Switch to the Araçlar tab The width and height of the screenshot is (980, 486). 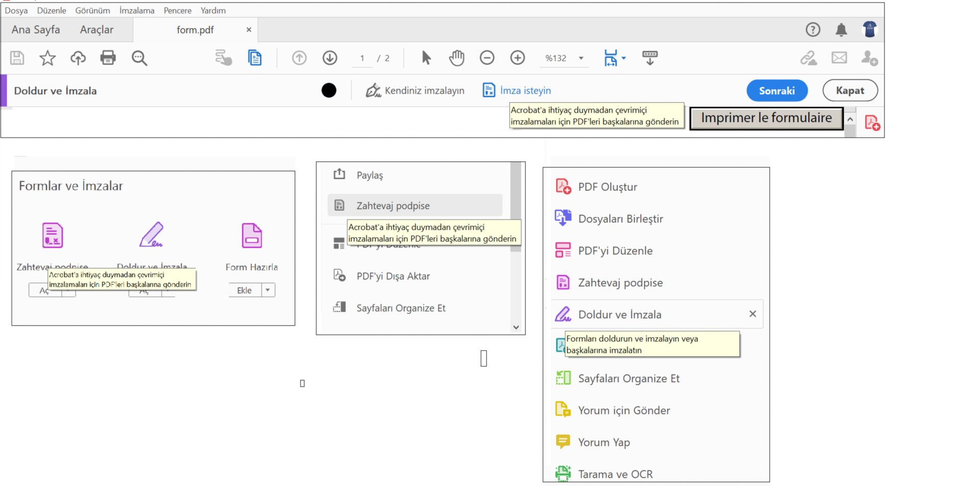pos(96,30)
